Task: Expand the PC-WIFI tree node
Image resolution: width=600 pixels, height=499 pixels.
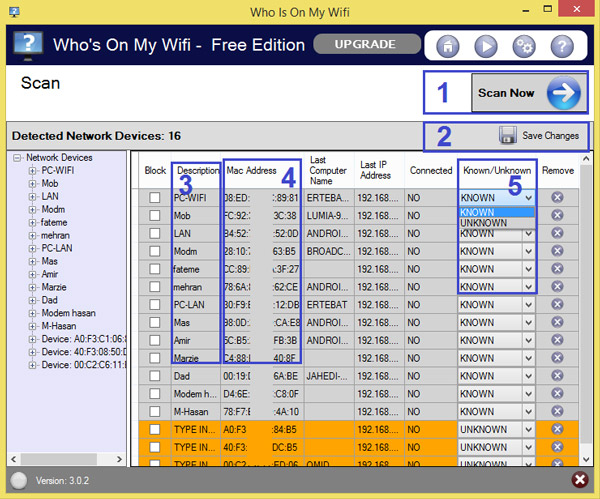Action: pyautogui.click(x=33, y=171)
